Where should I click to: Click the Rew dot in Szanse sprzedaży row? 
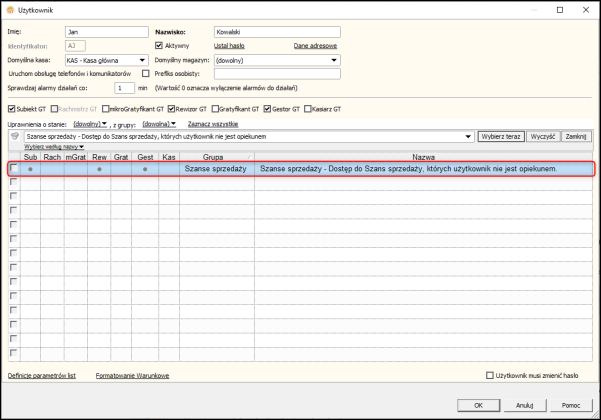(x=99, y=169)
